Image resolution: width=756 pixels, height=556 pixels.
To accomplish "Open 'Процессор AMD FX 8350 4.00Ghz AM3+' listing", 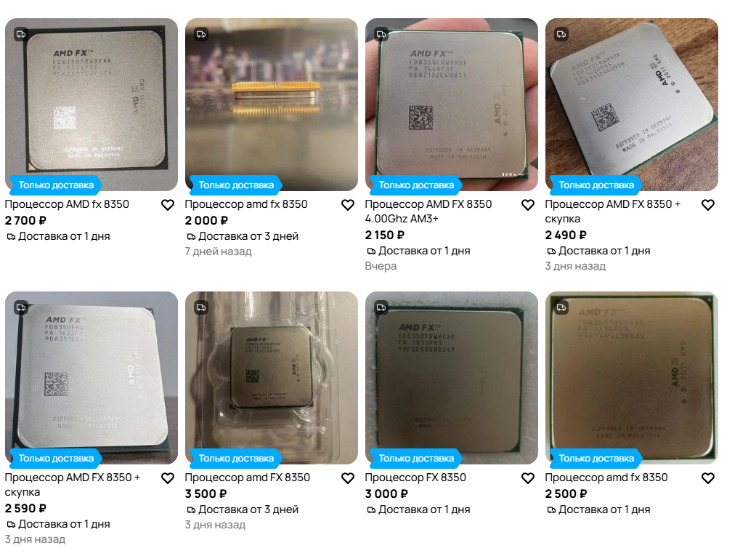I will coord(428,211).
